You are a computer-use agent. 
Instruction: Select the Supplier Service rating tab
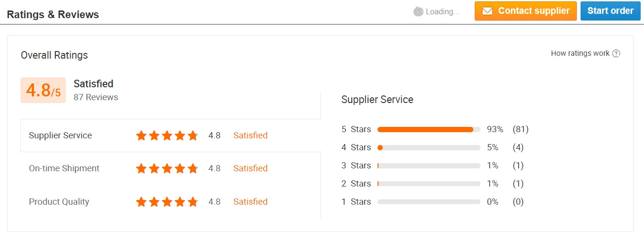(x=61, y=135)
